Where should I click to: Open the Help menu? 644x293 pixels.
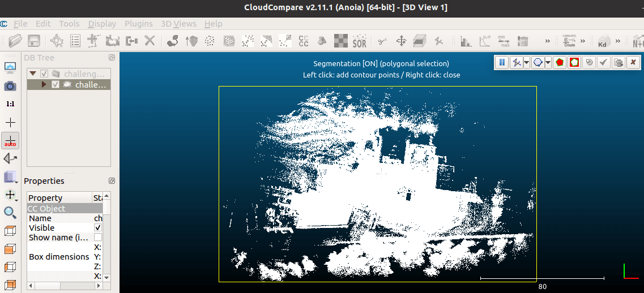click(x=213, y=24)
